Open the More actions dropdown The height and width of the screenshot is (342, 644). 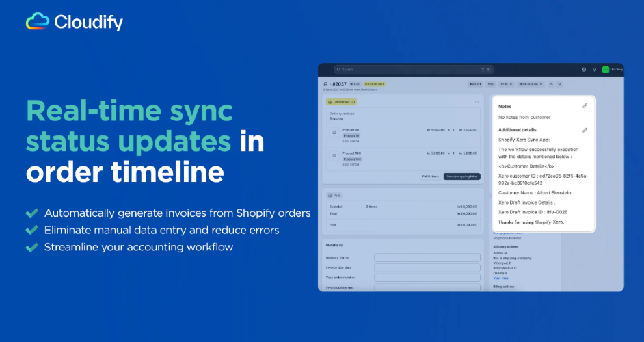coord(531,84)
